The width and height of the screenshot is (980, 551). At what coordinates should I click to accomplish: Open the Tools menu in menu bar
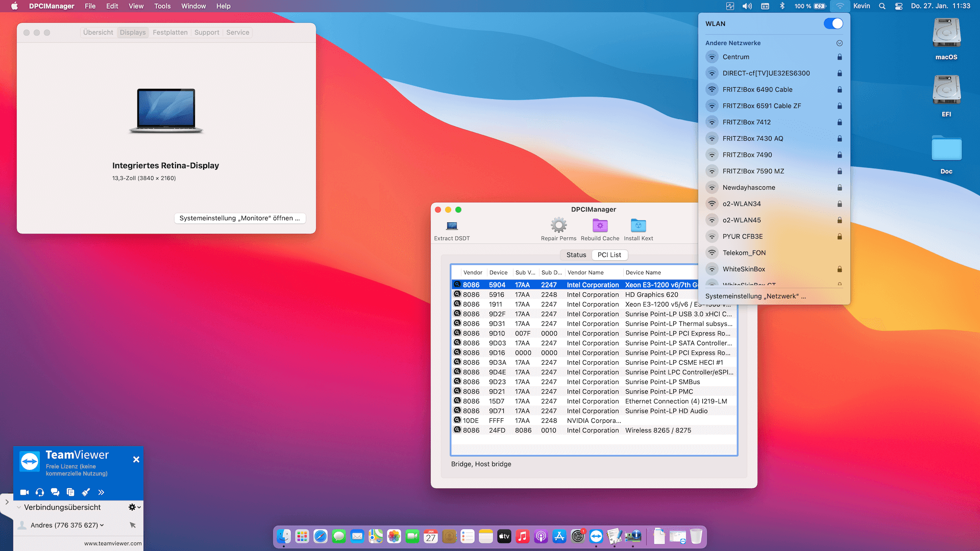162,6
